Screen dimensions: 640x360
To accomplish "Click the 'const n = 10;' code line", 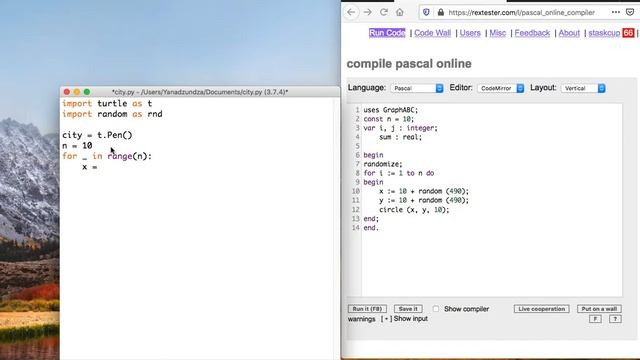I will [389, 119].
